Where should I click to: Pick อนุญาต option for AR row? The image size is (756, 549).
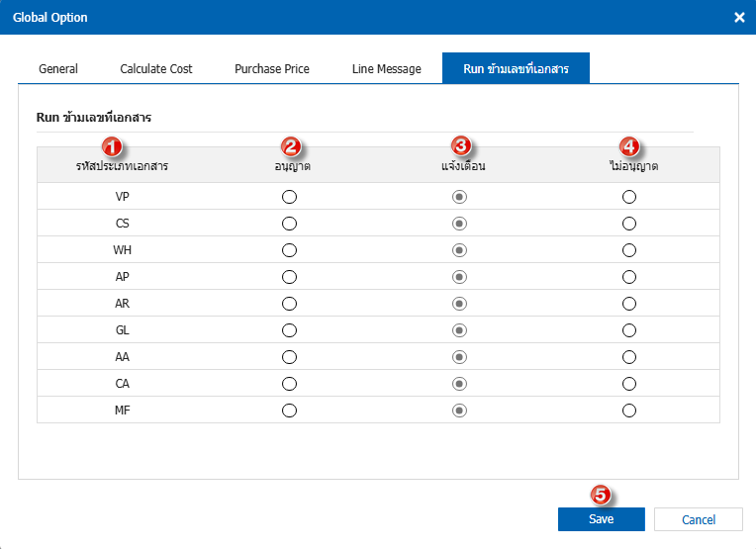[289, 304]
